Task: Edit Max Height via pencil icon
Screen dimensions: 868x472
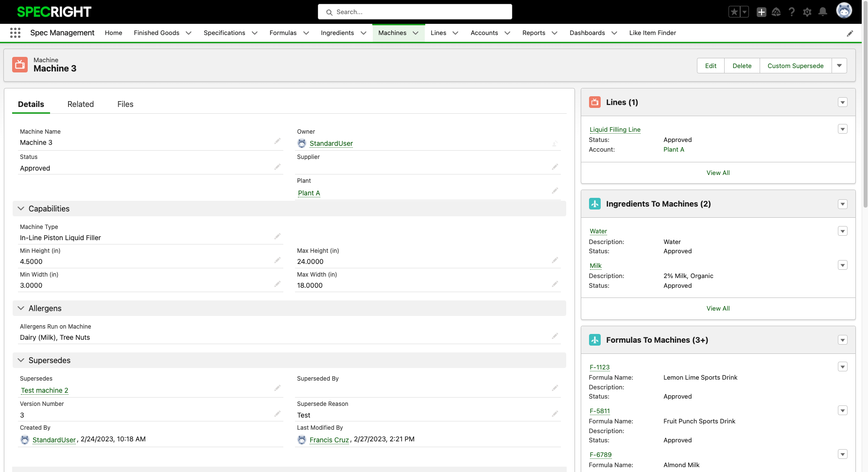Action: pyautogui.click(x=555, y=260)
